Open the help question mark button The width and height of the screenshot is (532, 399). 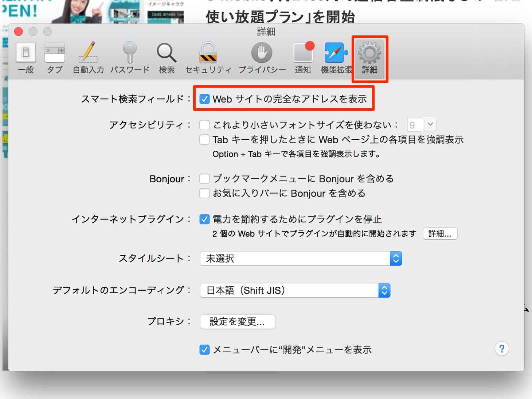[x=502, y=349]
